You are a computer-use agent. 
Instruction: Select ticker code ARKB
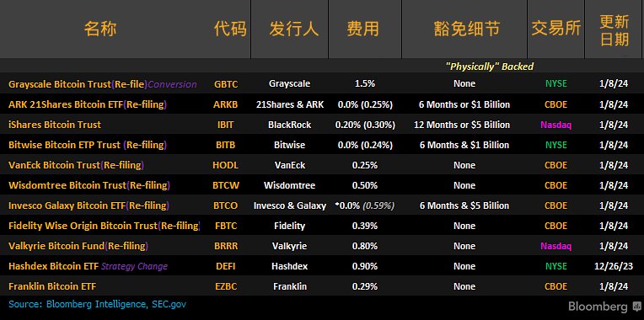pyautogui.click(x=225, y=104)
